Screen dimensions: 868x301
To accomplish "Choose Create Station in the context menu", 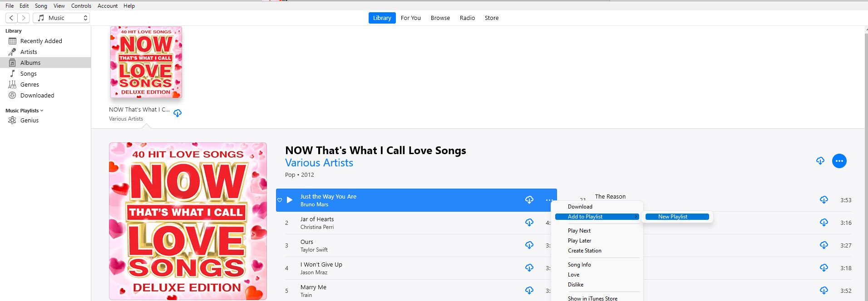I will tap(597, 251).
